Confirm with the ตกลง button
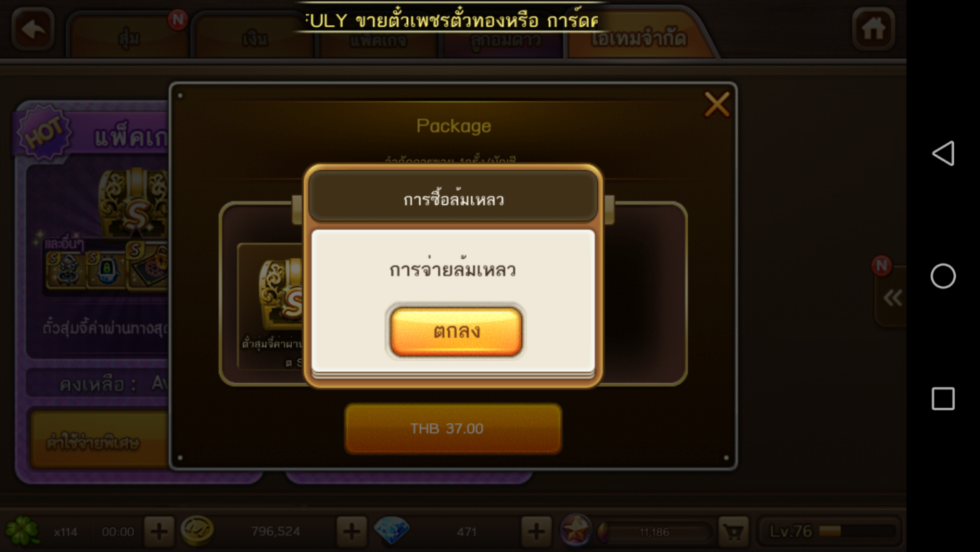 click(x=456, y=331)
